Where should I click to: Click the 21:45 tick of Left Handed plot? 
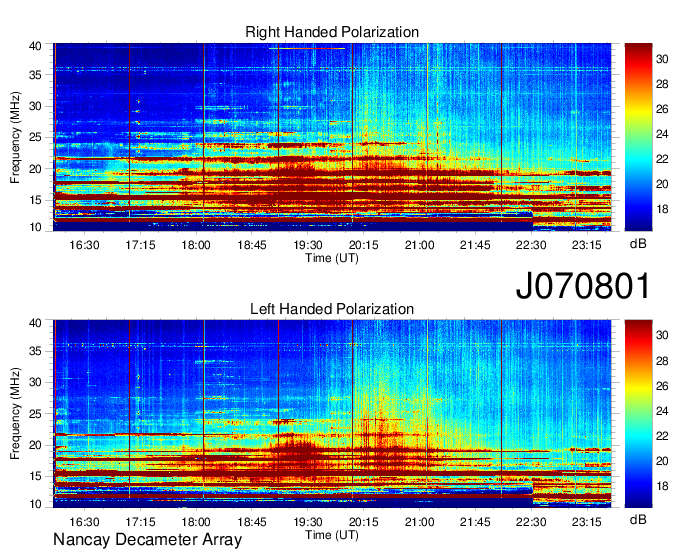475,522
